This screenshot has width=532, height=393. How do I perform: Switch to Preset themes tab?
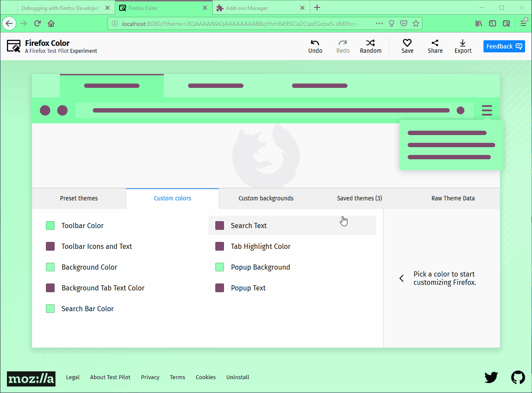click(79, 199)
